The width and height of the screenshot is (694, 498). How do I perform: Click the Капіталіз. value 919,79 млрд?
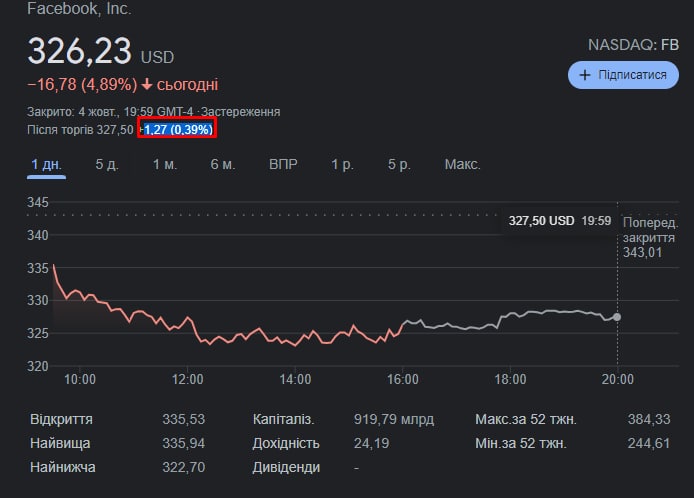[394, 419]
